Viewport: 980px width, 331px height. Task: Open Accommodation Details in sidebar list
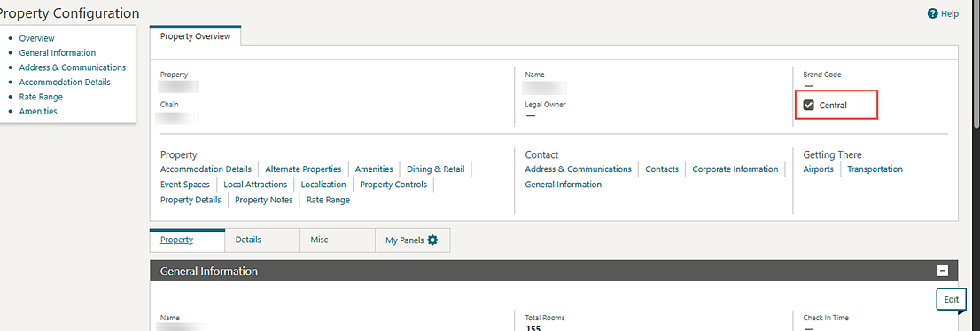65,82
